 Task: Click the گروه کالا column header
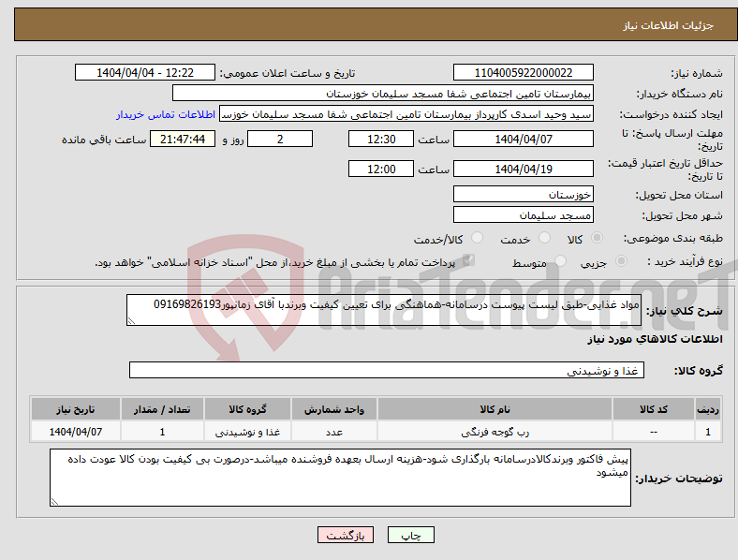[247, 409]
